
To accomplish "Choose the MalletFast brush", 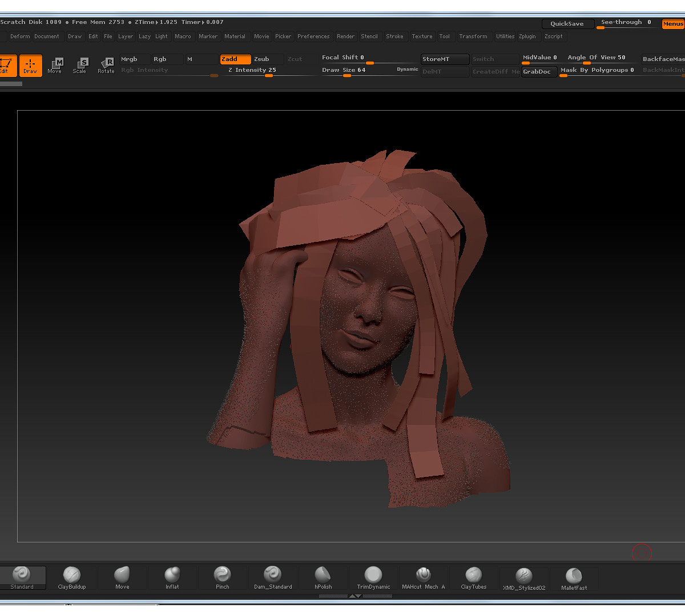I will [574, 578].
